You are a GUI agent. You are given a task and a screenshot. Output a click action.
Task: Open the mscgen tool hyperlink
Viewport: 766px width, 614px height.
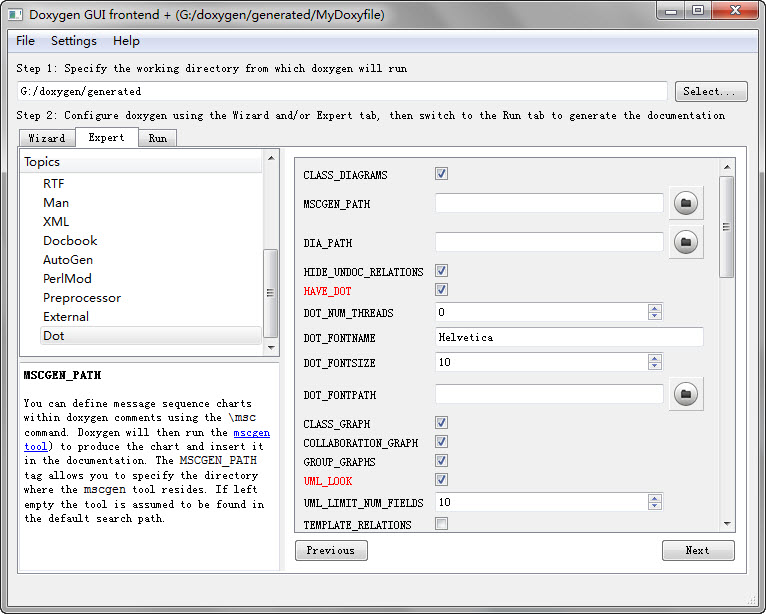[x=252, y=433]
